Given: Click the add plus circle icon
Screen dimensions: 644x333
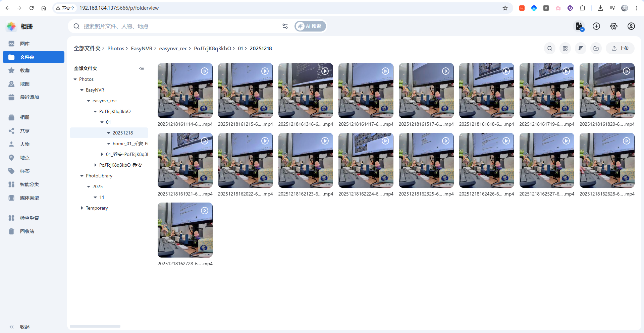Looking at the screenshot, I should coord(596,26).
